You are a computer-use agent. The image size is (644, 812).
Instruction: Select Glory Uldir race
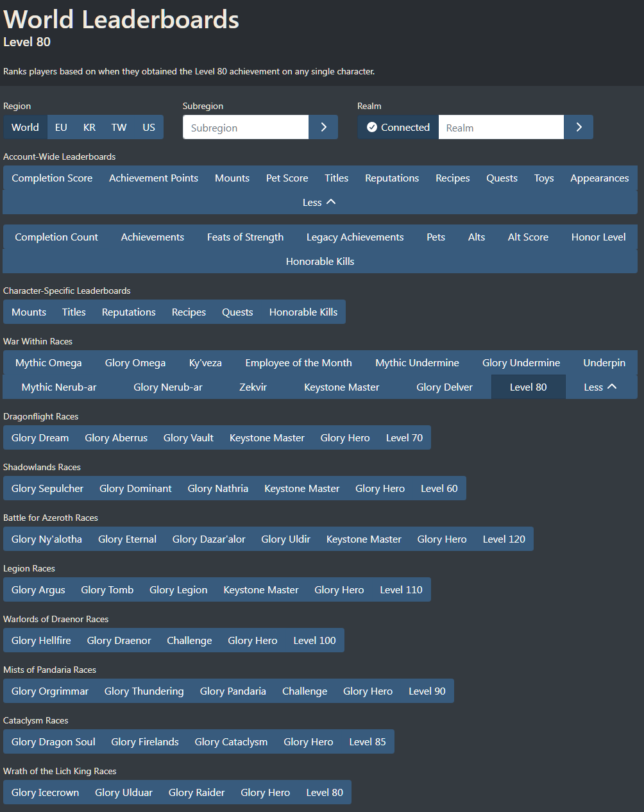(x=285, y=539)
